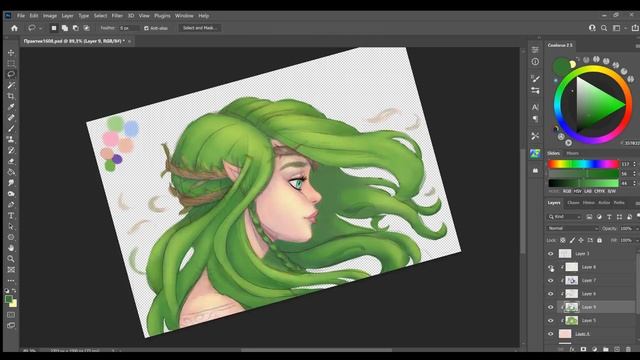Open the Image menu
Image resolution: width=640 pixels, height=360 pixels.
pos(50,16)
